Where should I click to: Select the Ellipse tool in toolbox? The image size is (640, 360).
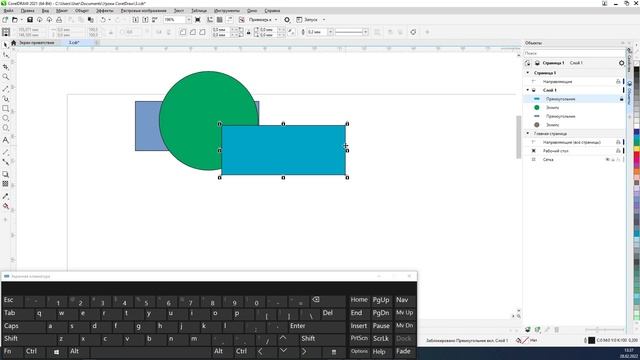5,118
